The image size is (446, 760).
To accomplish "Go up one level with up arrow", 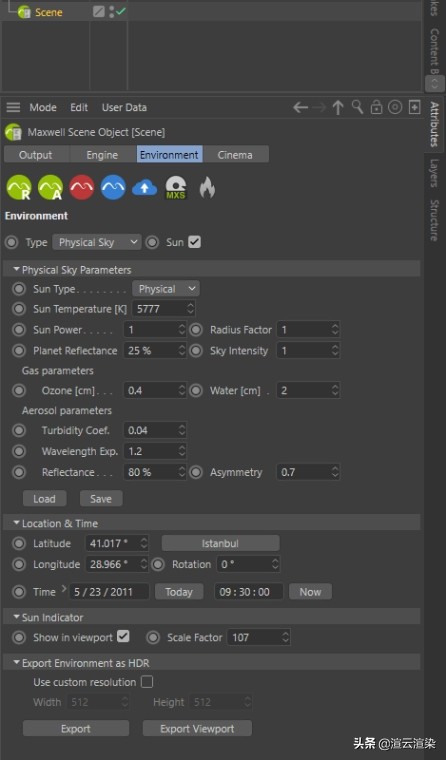I will coord(338,107).
